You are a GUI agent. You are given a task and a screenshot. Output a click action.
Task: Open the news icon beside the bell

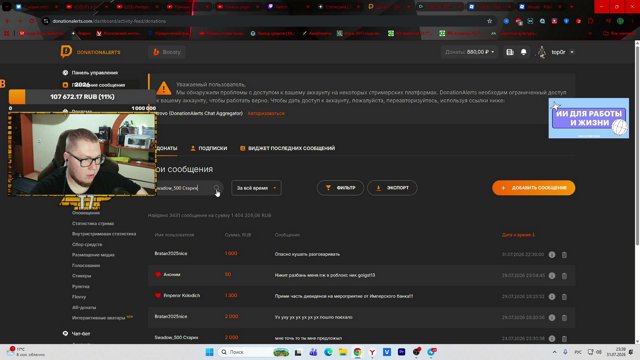[x=510, y=52]
